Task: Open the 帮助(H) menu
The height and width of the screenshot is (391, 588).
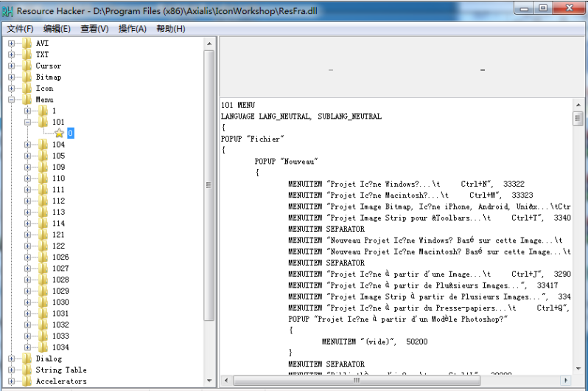Action: click(x=170, y=29)
